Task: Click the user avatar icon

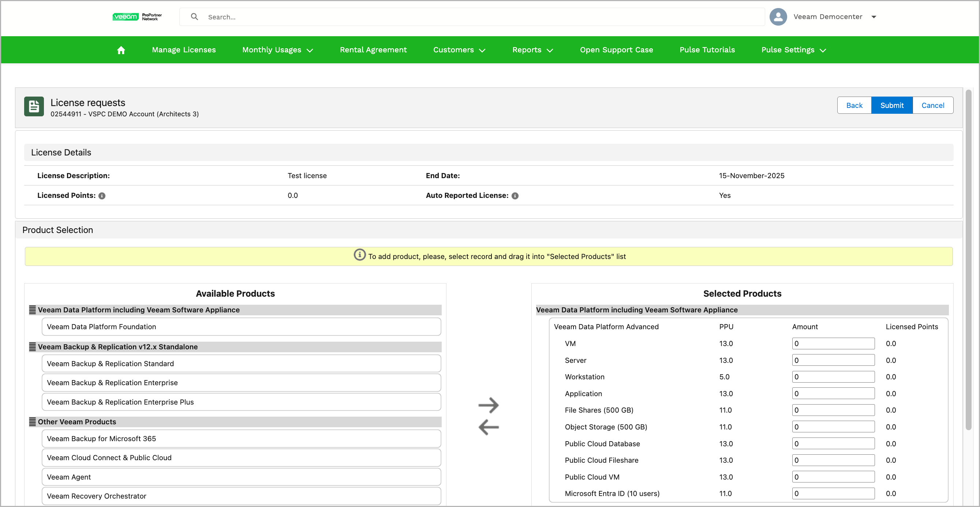Action: [x=778, y=17]
